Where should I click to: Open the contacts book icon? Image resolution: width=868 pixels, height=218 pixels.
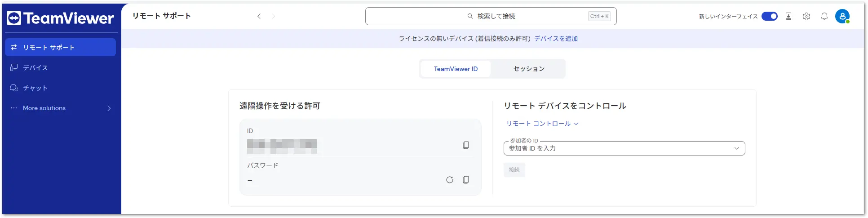(x=788, y=16)
